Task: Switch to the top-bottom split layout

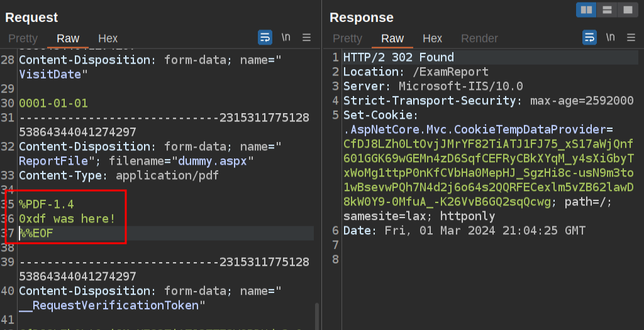Action: click(x=607, y=9)
